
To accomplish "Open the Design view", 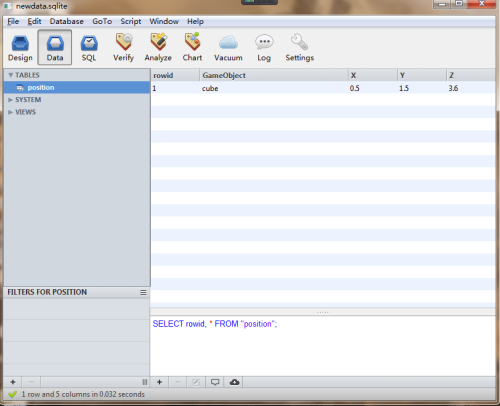I will pyautogui.click(x=20, y=48).
